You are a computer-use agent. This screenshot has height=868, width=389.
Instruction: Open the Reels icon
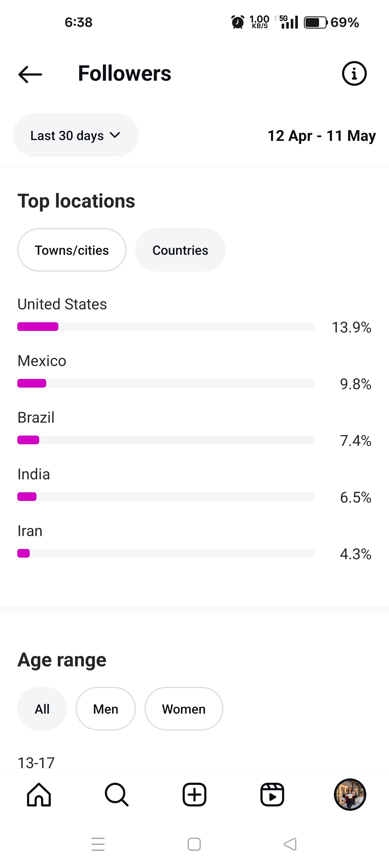click(x=272, y=795)
